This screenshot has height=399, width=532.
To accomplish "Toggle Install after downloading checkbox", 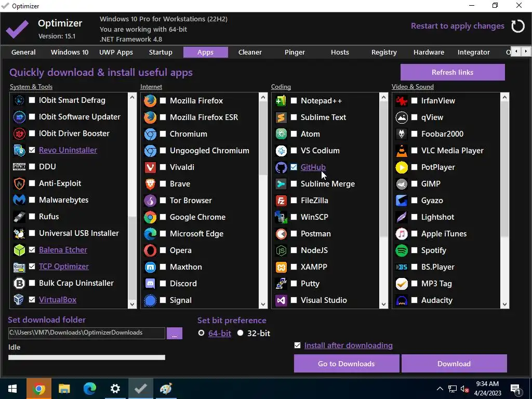I will (x=298, y=345).
